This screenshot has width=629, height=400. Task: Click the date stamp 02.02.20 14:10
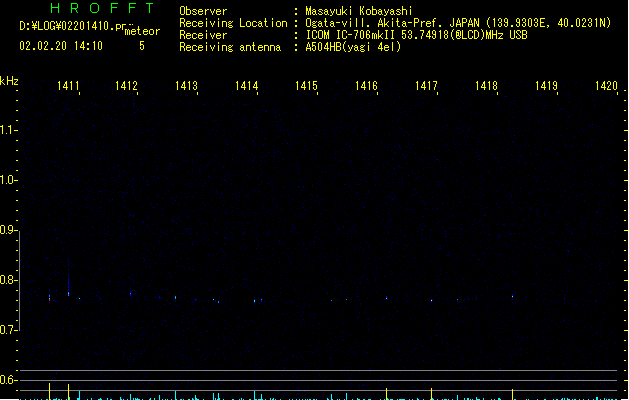(61, 46)
